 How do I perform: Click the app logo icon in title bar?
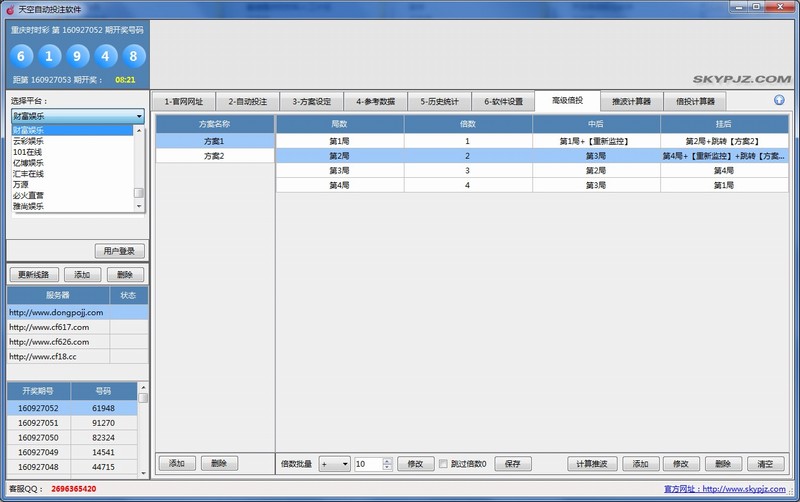click(x=9, y=8)
